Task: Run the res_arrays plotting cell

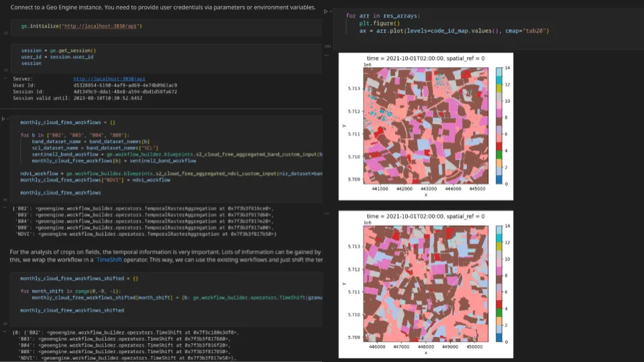Action: [x=326, y=11]
